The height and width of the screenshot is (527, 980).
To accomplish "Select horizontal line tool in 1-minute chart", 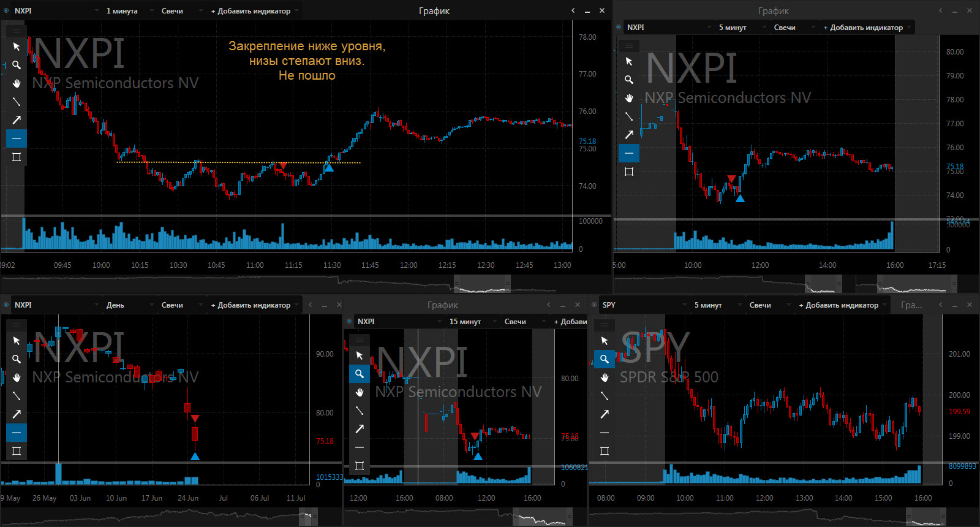I will point(17,138).
